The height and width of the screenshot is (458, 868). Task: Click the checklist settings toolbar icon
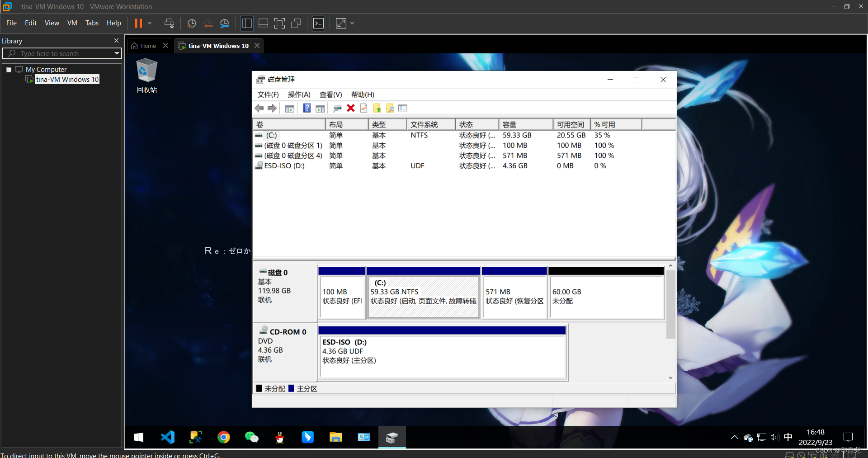tap(403, 108)
